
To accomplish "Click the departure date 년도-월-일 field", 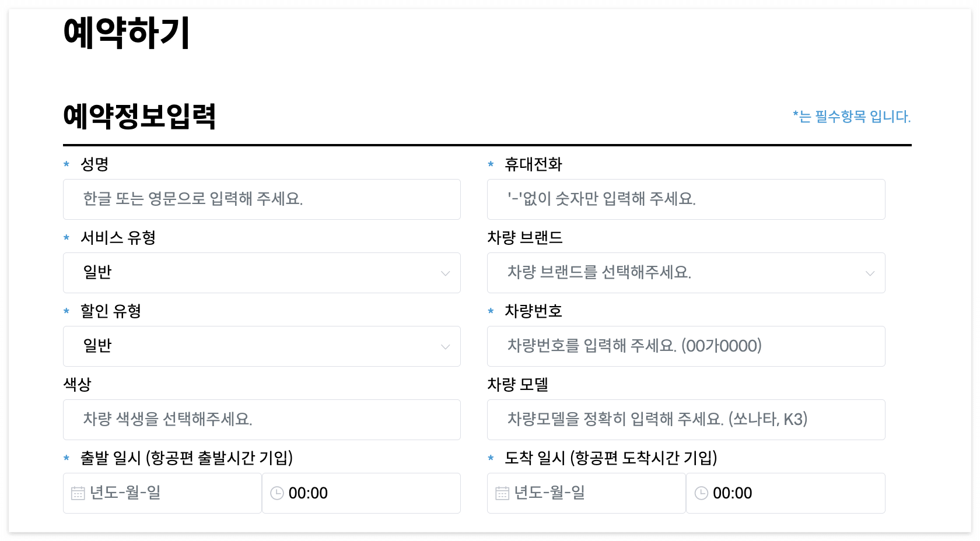I will [x=162, y=493].
